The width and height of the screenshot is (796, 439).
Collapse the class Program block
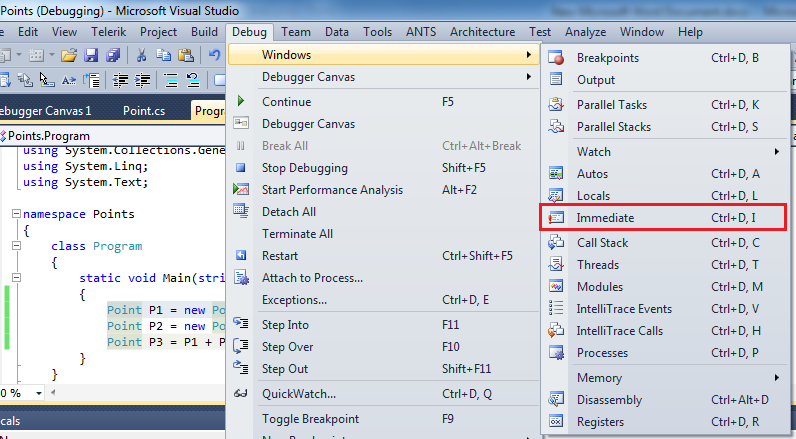tap(16, 246)
